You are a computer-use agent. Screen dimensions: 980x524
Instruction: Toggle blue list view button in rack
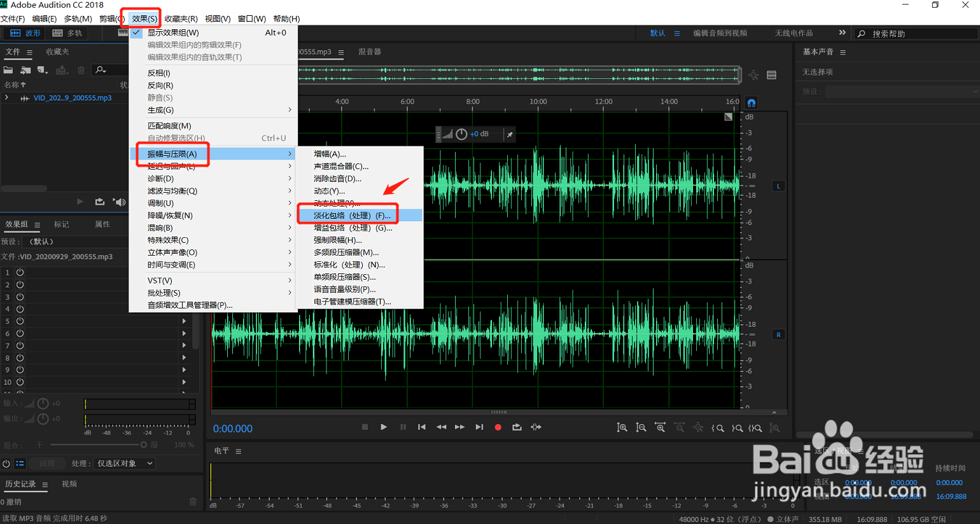pyautogui.click(x=20, y=464)
